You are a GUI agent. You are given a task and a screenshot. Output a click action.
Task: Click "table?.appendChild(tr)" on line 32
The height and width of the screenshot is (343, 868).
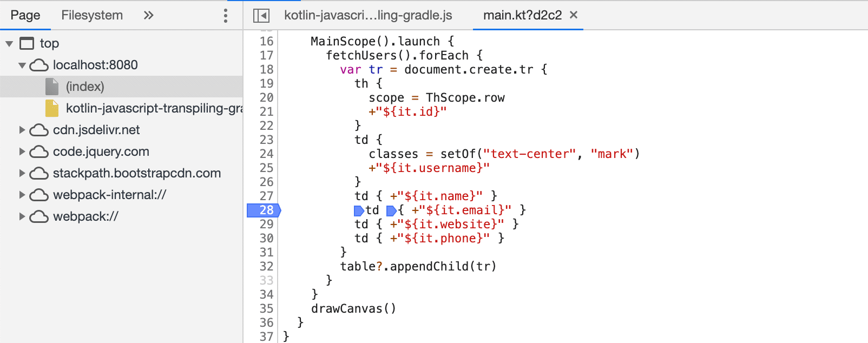point(418,266)
